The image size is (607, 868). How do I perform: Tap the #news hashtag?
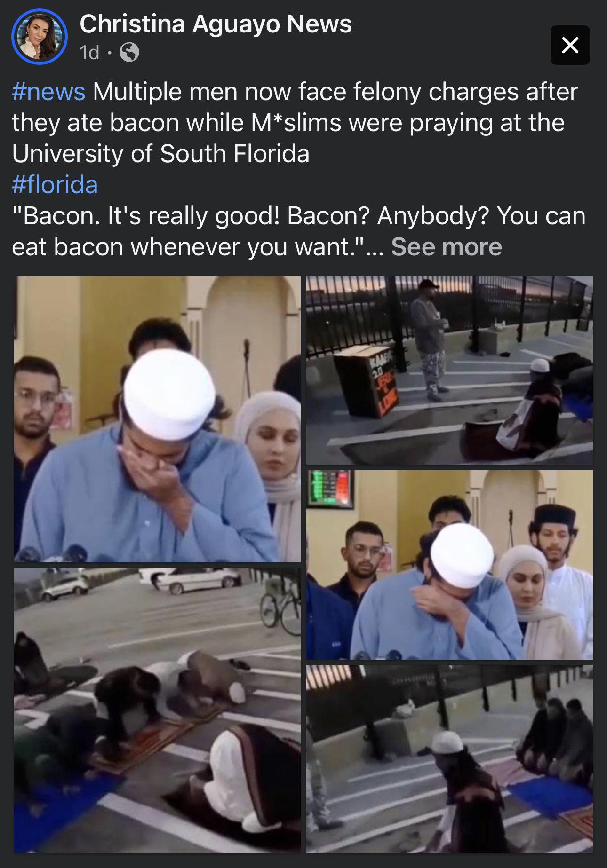coord(48,91)
